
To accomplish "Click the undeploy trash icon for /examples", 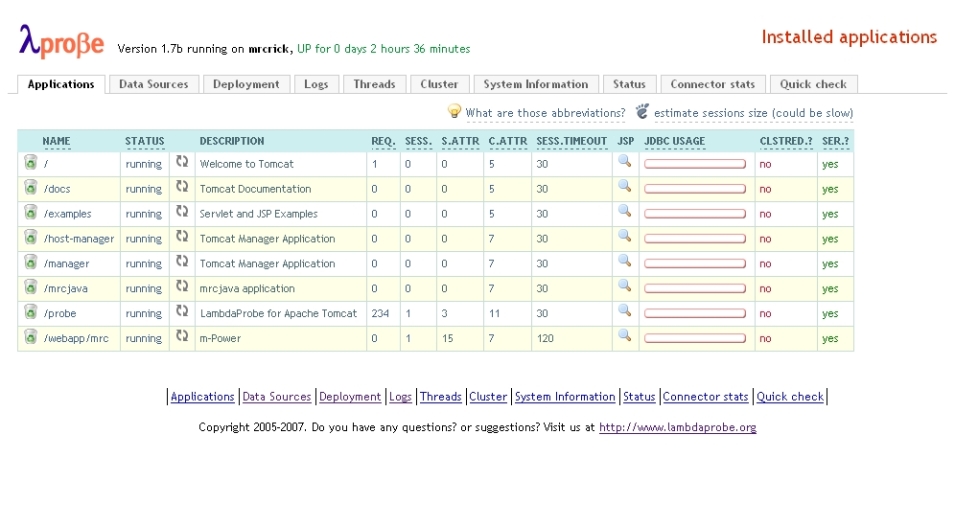I will [30, 212].
